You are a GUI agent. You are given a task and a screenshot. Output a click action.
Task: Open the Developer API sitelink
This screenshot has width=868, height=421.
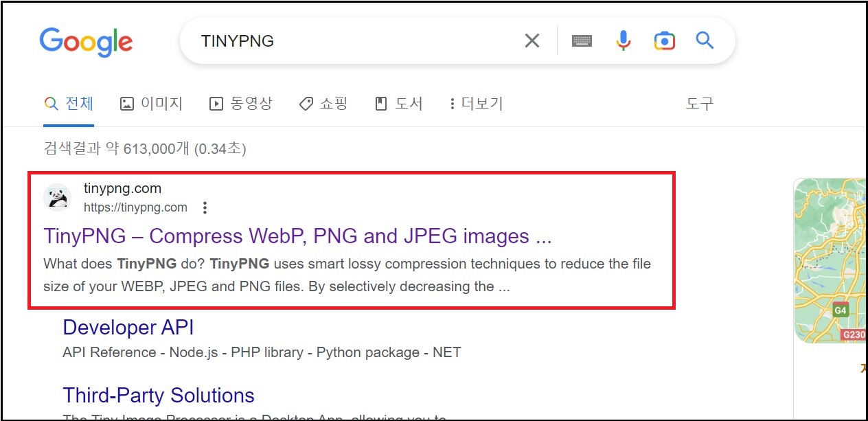point(128,328)
